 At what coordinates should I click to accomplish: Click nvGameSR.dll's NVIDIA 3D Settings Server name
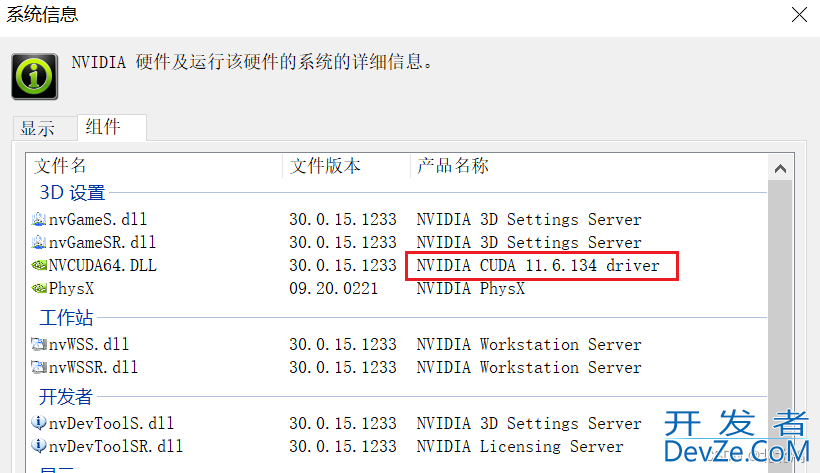point(529,242)
